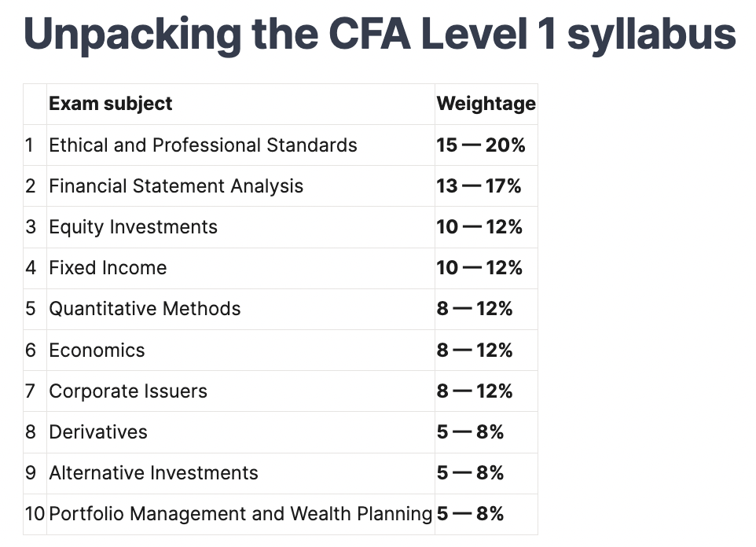Click row number 1 in the table
Viewport: 756px width, 547px height.
click(x=30, y=145)
